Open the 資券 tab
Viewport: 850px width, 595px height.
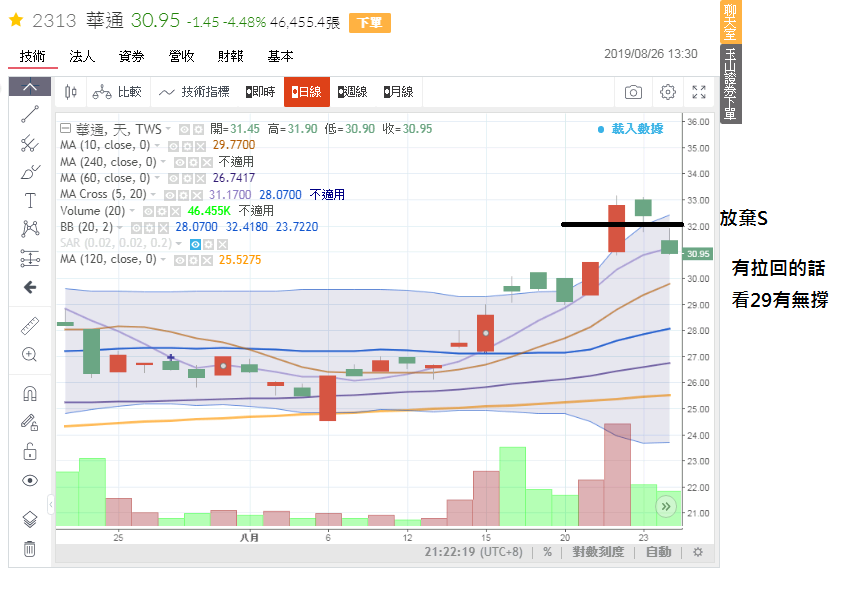(x=132, y=56)
